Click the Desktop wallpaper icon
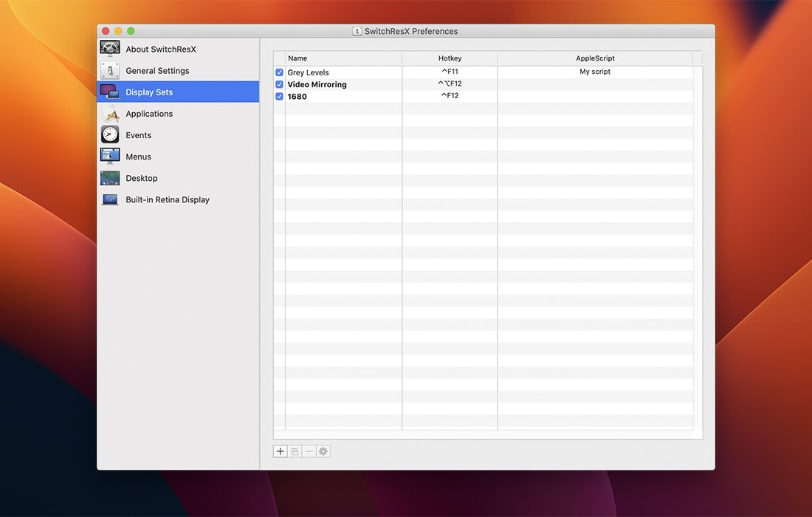This screenshot has height=517, width=812. (x=110, y=177)
